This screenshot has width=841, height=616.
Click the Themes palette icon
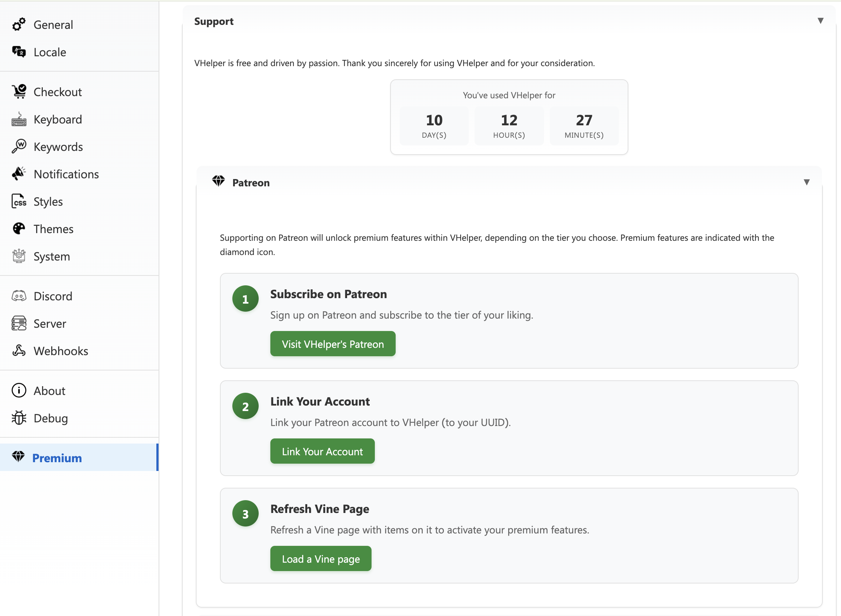pos(19,229)
